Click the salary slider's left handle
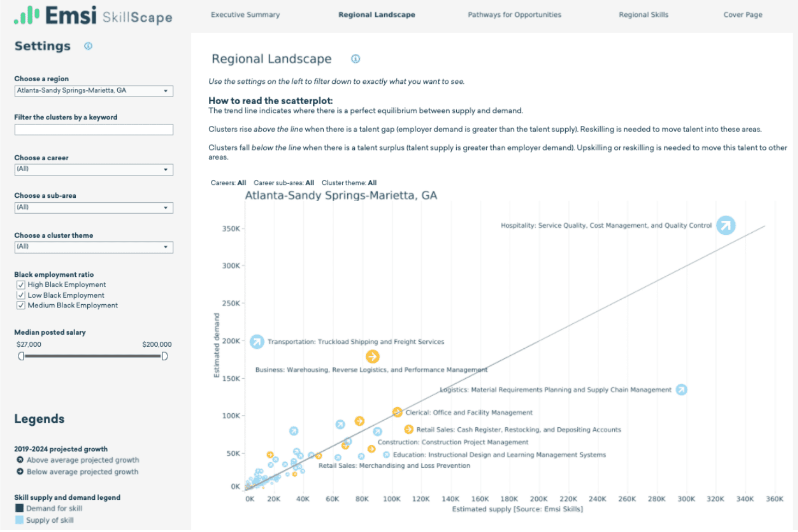Viewport: 798px width, 532px height. pyautogui.click(x=21, y=356)
